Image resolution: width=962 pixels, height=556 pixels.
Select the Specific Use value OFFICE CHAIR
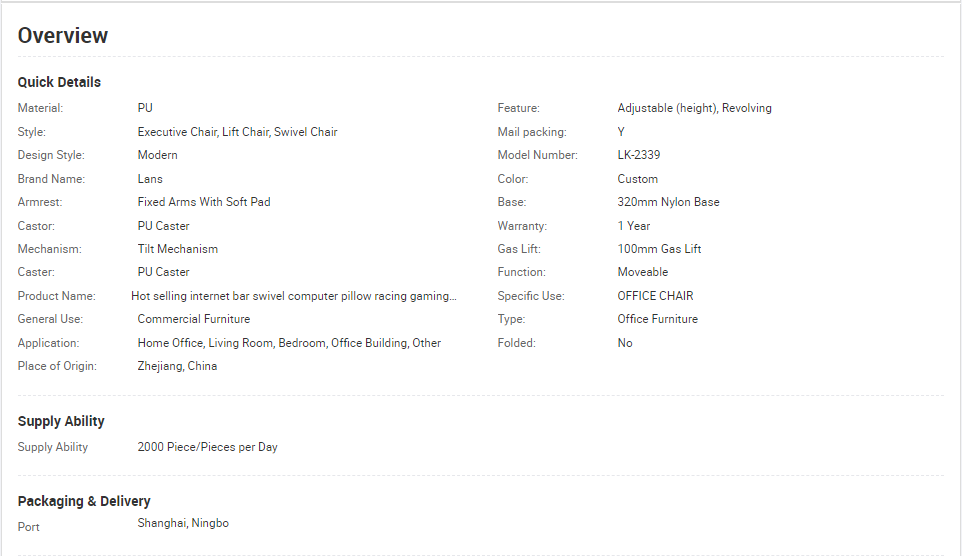tap(655, 296)
